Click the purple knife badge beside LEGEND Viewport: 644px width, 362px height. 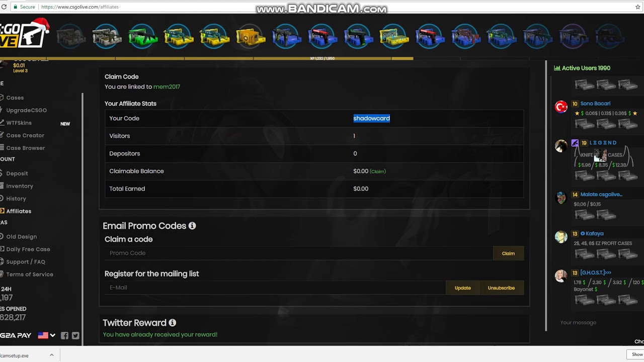[x=575, y=143]
